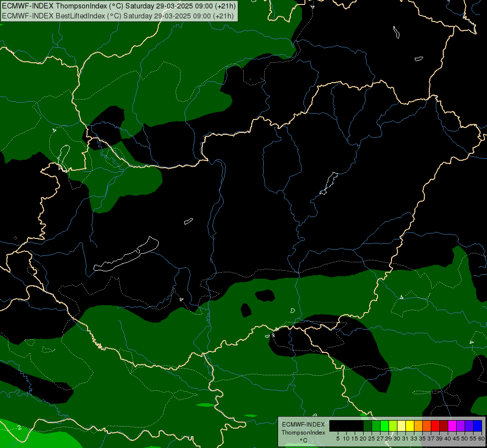
Task: Click the legend tick value 35
Action: [x=422, y=439]
